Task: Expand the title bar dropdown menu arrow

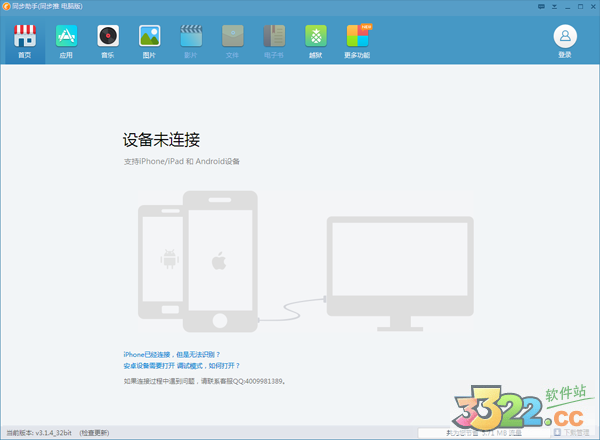Action: tap(554, 7)
